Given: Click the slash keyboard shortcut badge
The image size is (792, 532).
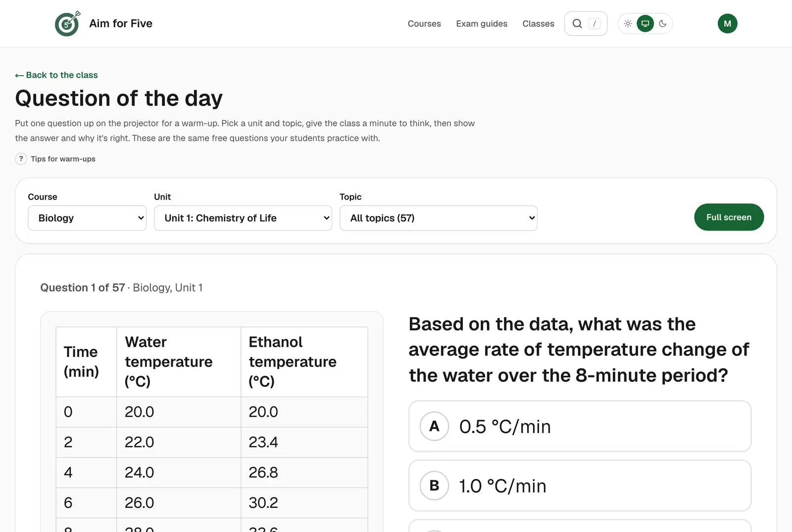Looking at the screenshot, I should pyautogui.click(x=594, y=23).
